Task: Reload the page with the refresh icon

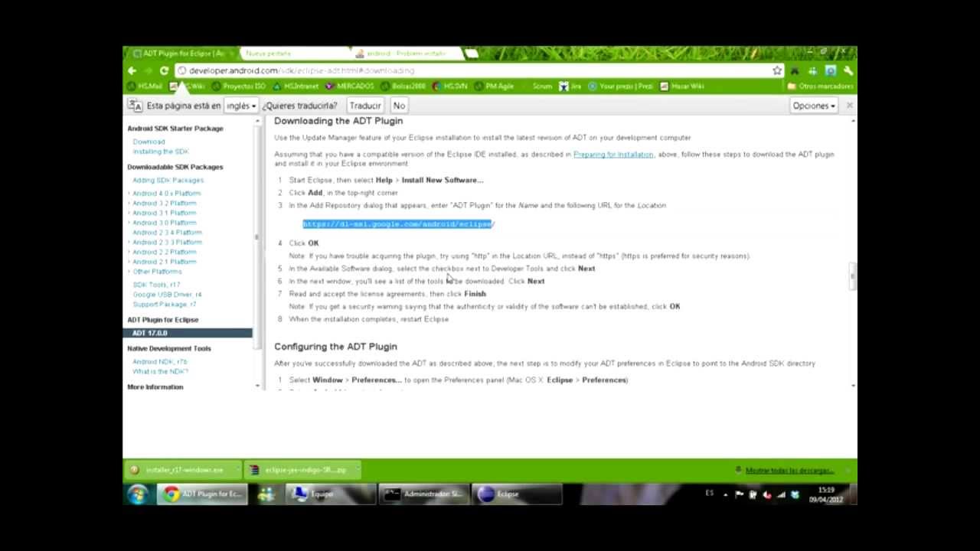Action: (164, 70)
